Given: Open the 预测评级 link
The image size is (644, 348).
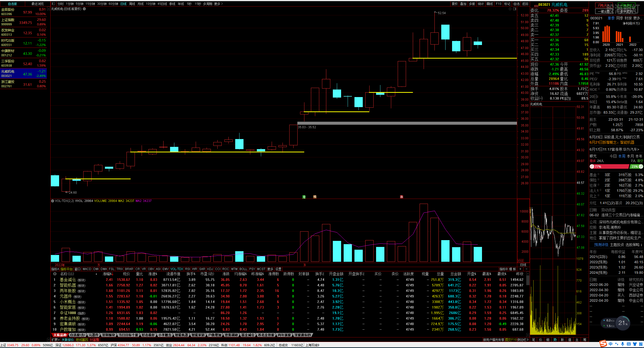Looking at the screenshot, I should [x=601, y=245].
